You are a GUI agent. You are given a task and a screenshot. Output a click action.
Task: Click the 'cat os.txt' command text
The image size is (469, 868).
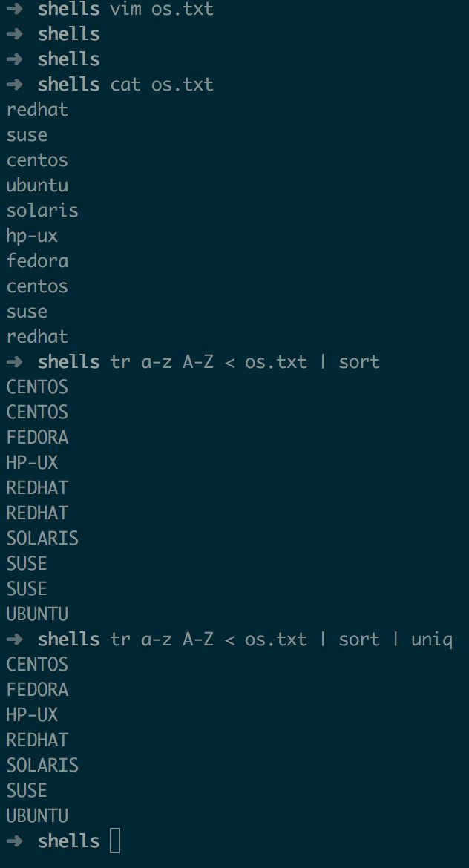(162, 84)
